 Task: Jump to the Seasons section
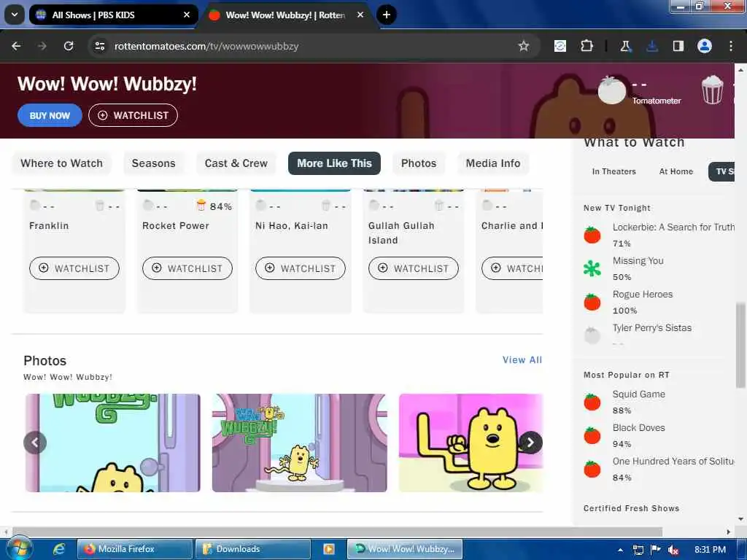coord(153,163)
